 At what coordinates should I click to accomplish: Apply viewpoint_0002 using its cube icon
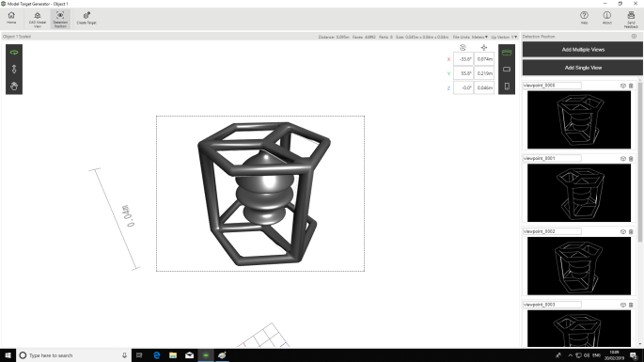point(623,231)
